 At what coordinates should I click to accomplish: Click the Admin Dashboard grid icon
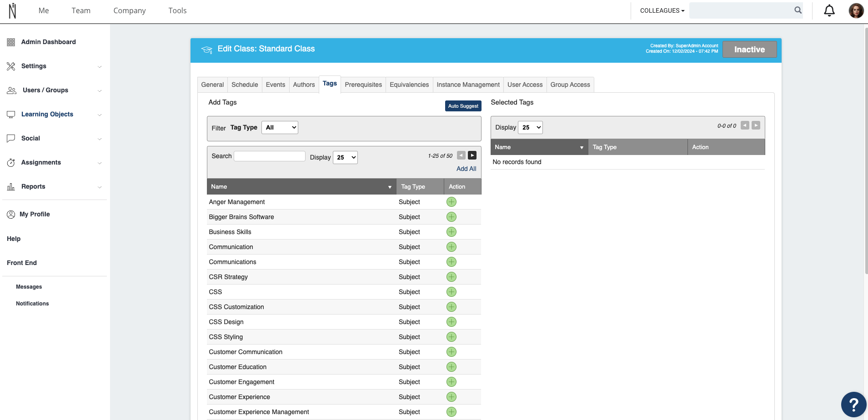[11, 42]
